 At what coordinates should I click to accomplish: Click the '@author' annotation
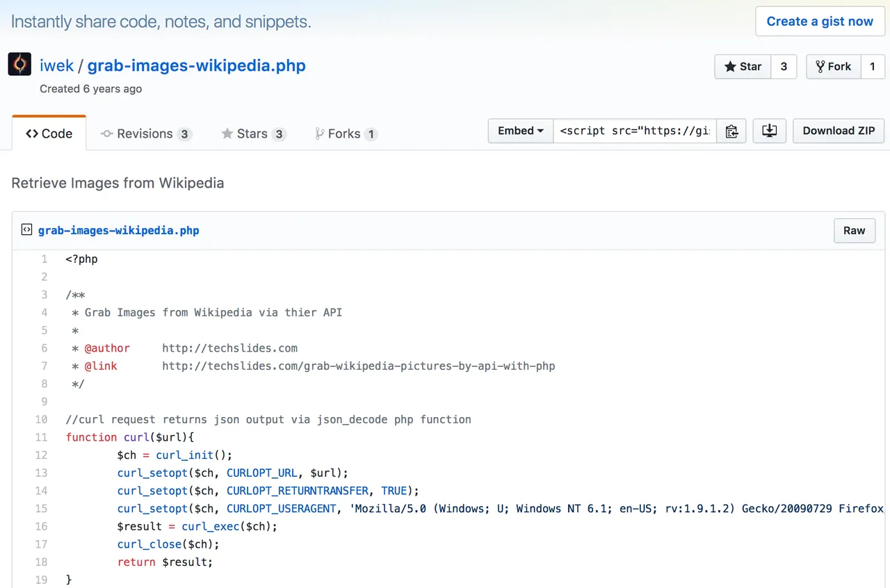coord(107,348)
